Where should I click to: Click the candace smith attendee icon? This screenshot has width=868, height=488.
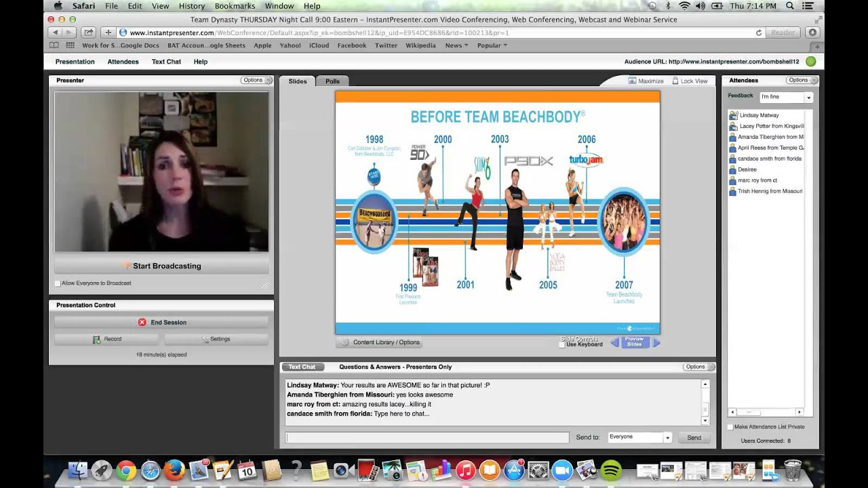click(x=732, y=159)
